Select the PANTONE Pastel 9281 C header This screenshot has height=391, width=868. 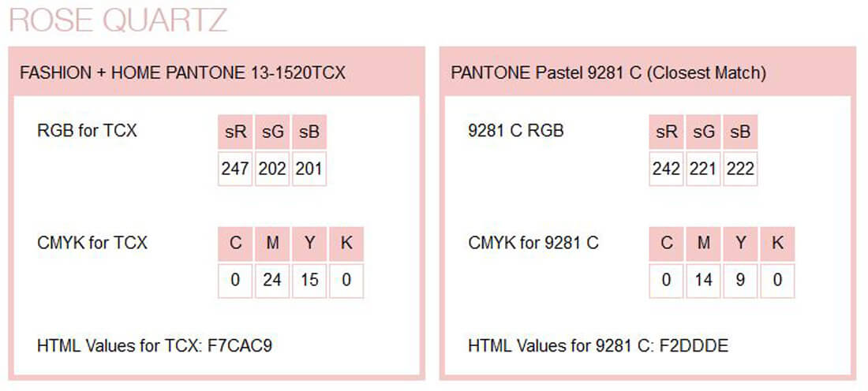coord(608,73)
